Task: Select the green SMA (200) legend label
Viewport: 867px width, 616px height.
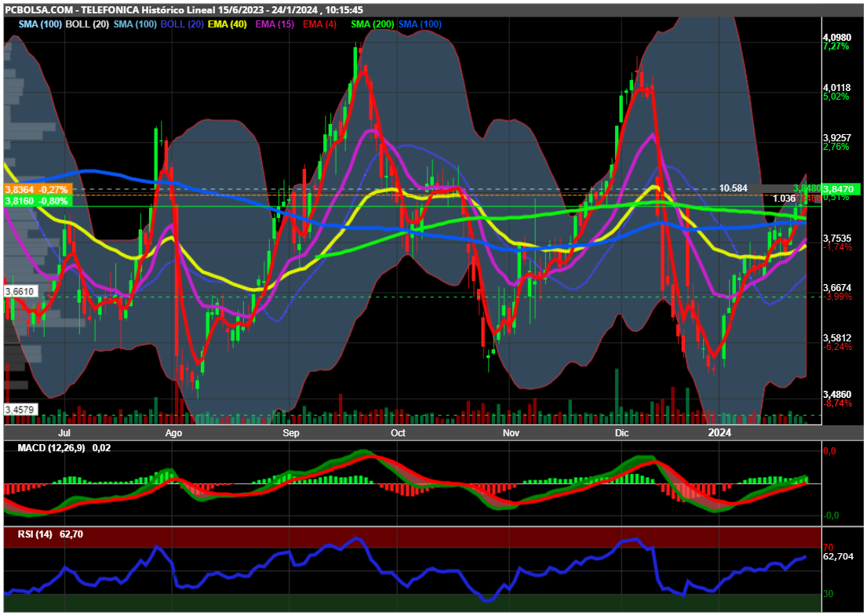Action: click(x=373, y=24)
